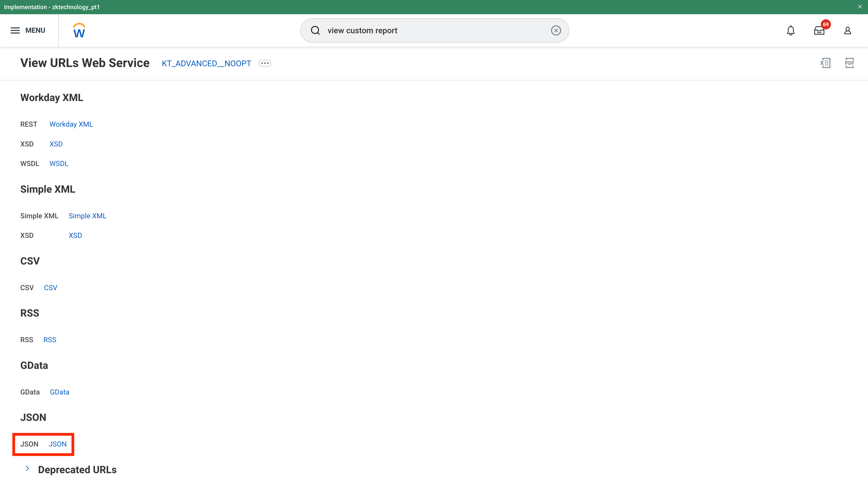Screen dimensions: 868x495
Task: Open the RSS link
Action: coord(50,340)
